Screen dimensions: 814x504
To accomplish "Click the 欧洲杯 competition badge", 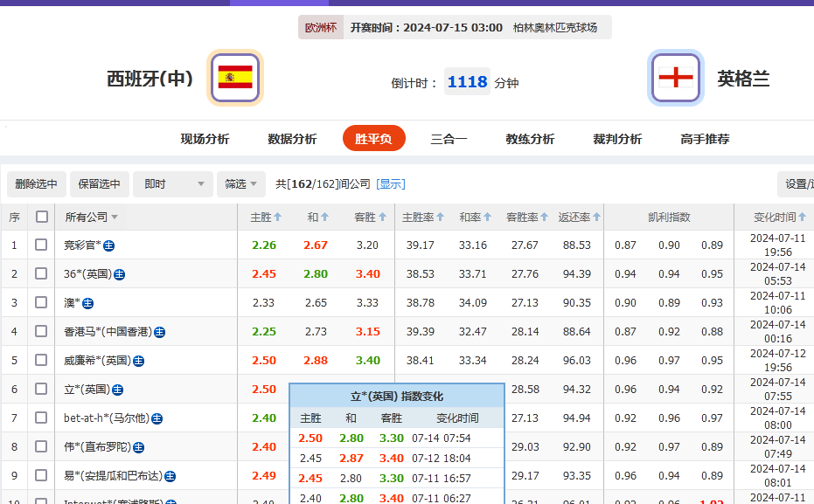I will pos(320,27).
